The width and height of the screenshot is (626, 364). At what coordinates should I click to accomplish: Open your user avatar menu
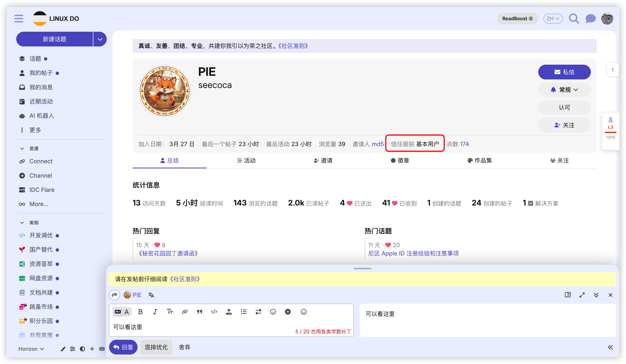(x=607, y=19)
